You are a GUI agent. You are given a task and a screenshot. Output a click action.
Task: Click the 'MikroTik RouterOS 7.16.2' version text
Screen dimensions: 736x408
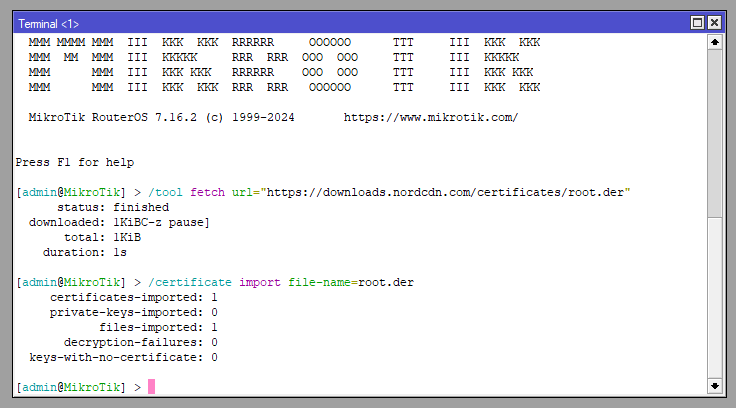113,117
